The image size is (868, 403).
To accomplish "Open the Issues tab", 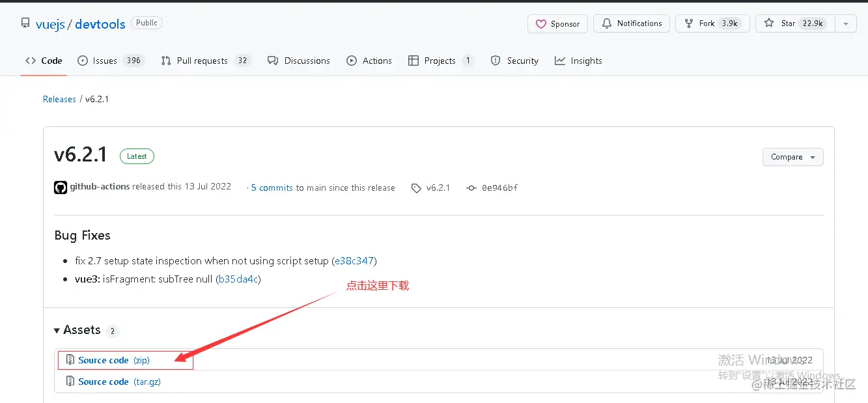I will [x=111, y=61].
